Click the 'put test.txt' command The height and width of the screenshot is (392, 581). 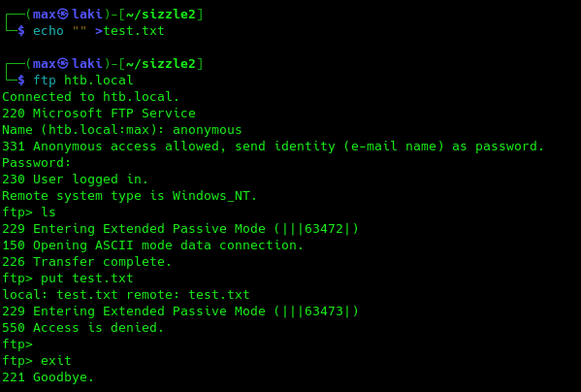[x=86, y=278]
